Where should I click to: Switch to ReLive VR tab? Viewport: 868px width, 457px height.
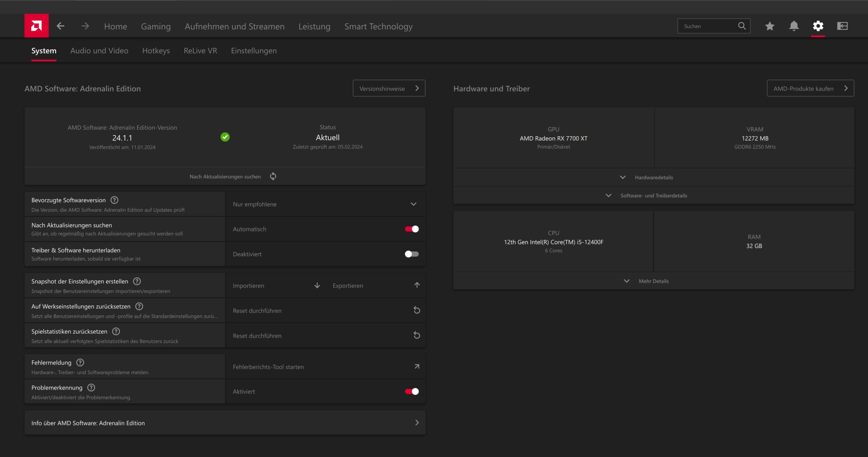coord(201,50)
